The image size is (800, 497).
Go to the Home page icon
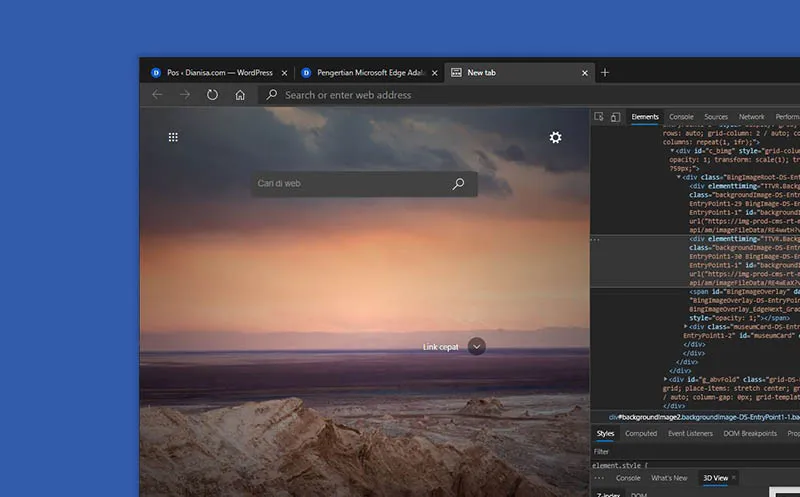240,95
